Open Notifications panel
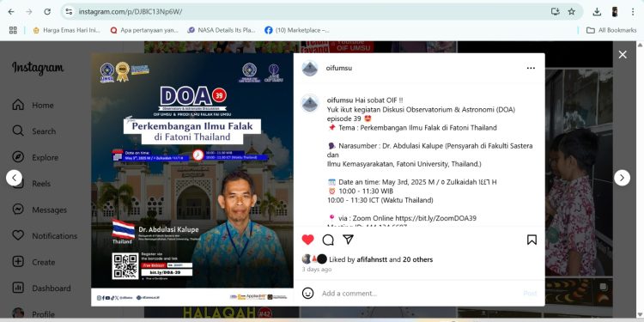The width and height of the screenshot is (644, 322). click(x=45, y=236)
